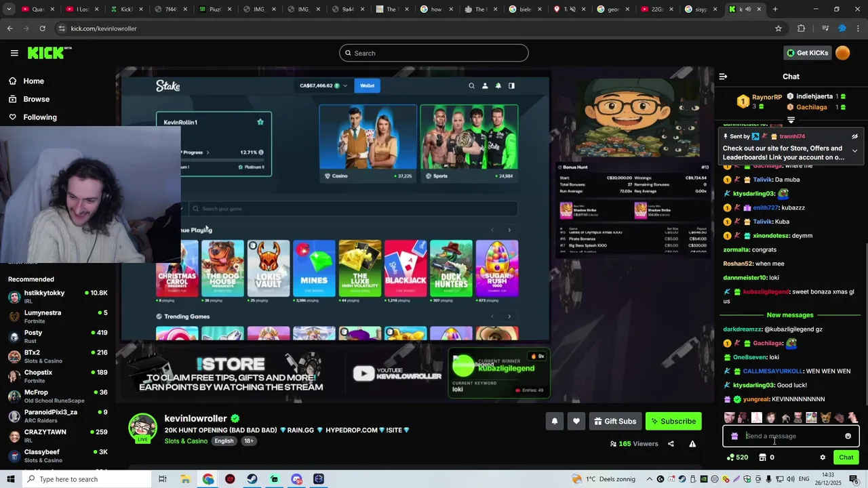Open browser extensions puzzle icon
Viewport: 868px width, 488px height.
point(802,28)
